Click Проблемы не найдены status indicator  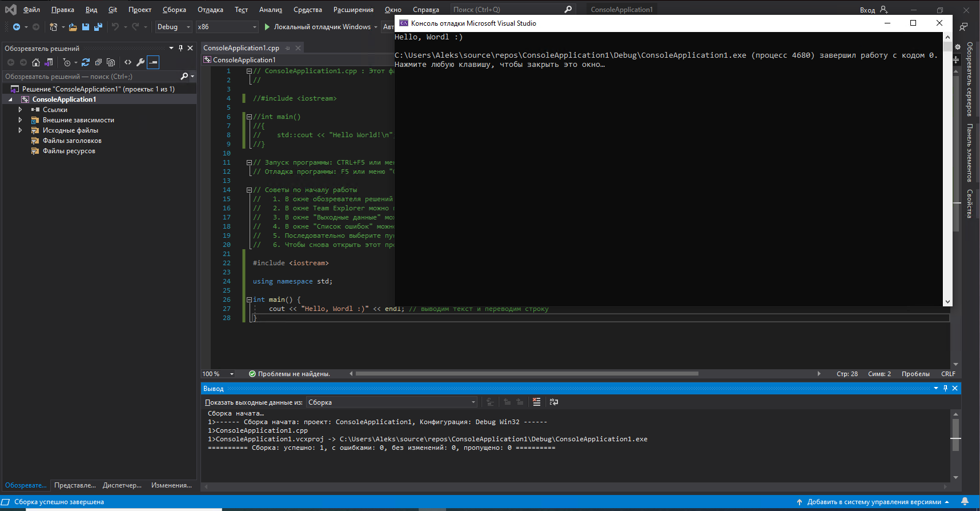click(290, 374)
